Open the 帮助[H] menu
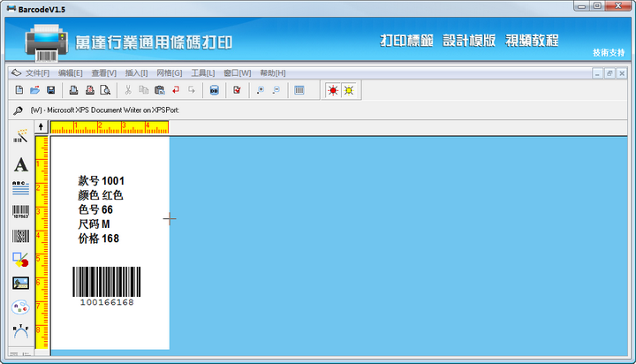The width and height of the screenshot is (636, 364). (x=273, y=73)
